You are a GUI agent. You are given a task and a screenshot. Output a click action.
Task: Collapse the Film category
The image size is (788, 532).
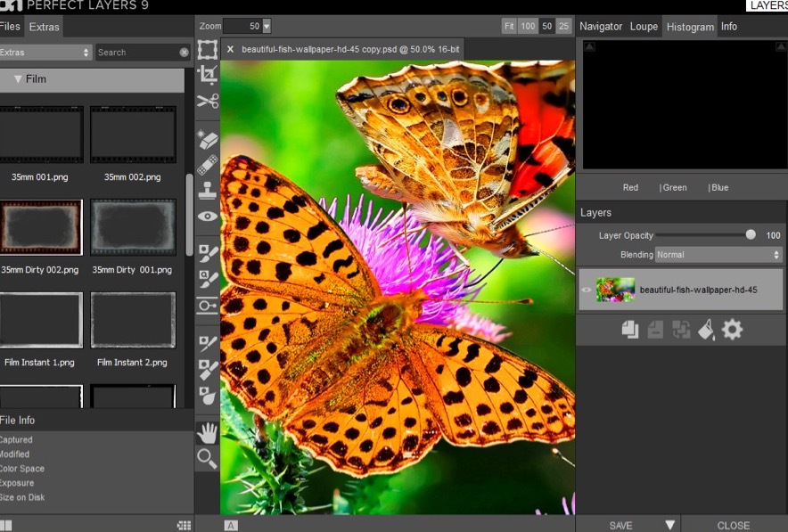pyautogui.click(x=19, y=79)
